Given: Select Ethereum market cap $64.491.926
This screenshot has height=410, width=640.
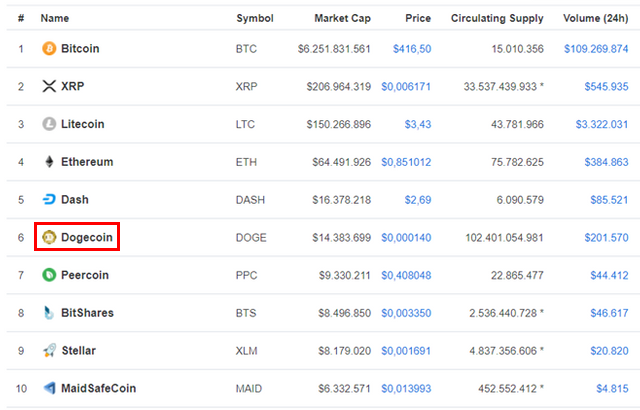Looking at the screenshot, I should (x=341, y=162).
